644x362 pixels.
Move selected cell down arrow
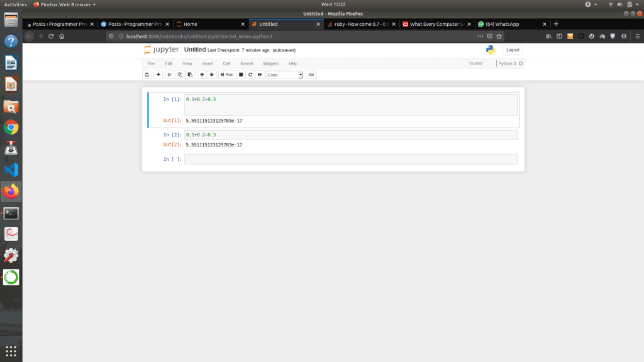click(212, 75)
